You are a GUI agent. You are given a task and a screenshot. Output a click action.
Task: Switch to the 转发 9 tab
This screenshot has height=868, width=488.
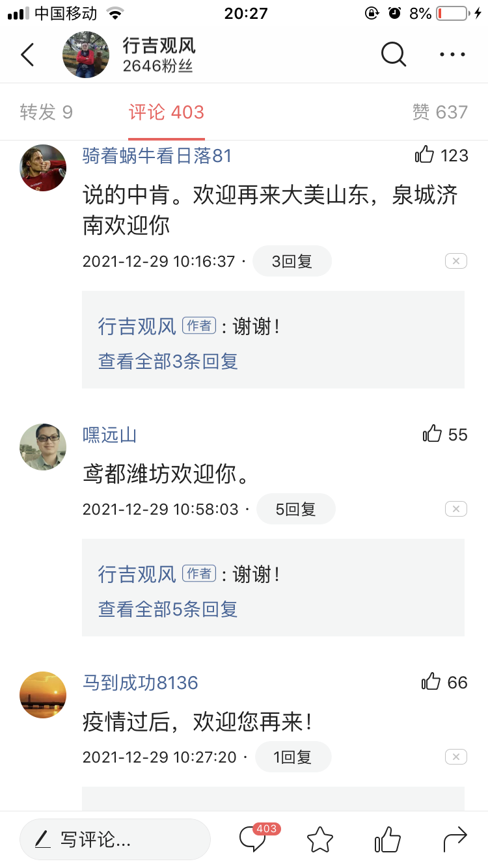pyautogui.click(x=46, y=112)
